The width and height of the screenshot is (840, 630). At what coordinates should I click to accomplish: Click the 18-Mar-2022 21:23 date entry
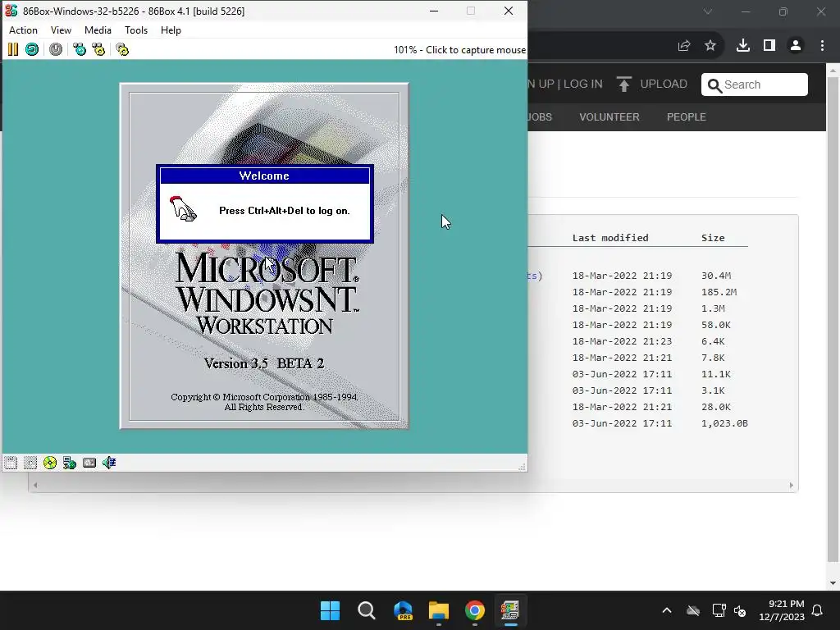click(622, 341)
